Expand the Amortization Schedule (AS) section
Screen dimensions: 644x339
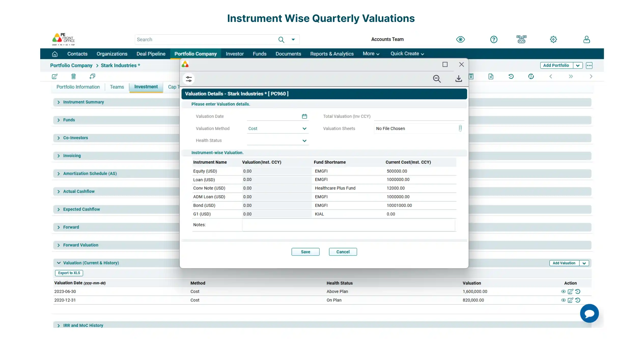coord(59,173)
